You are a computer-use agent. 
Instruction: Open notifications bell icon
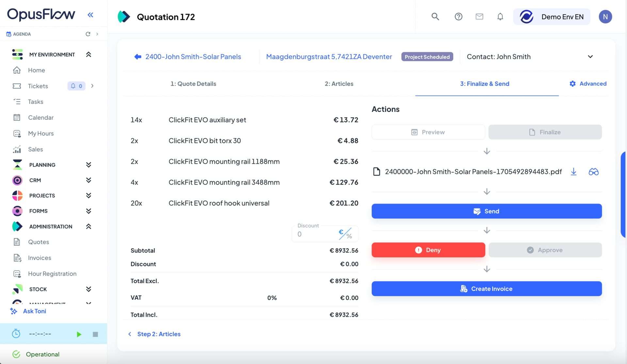[500, 16]
